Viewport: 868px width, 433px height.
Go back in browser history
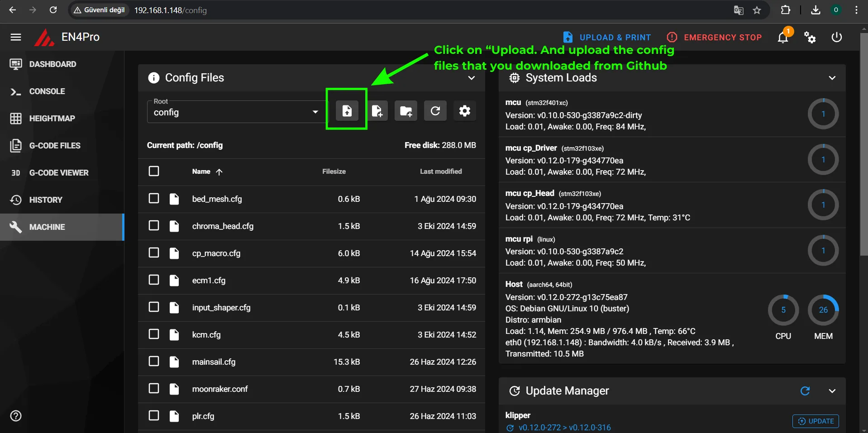point(12,10)
